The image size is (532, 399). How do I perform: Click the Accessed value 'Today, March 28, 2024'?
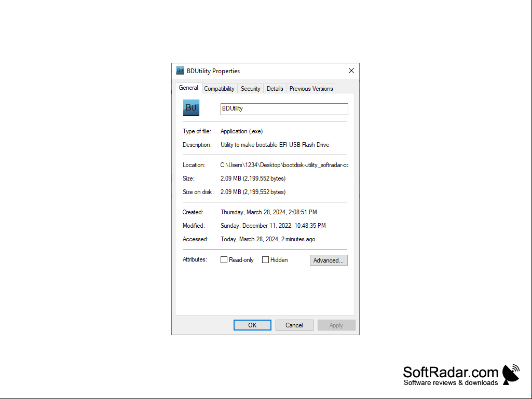(268, 239)
